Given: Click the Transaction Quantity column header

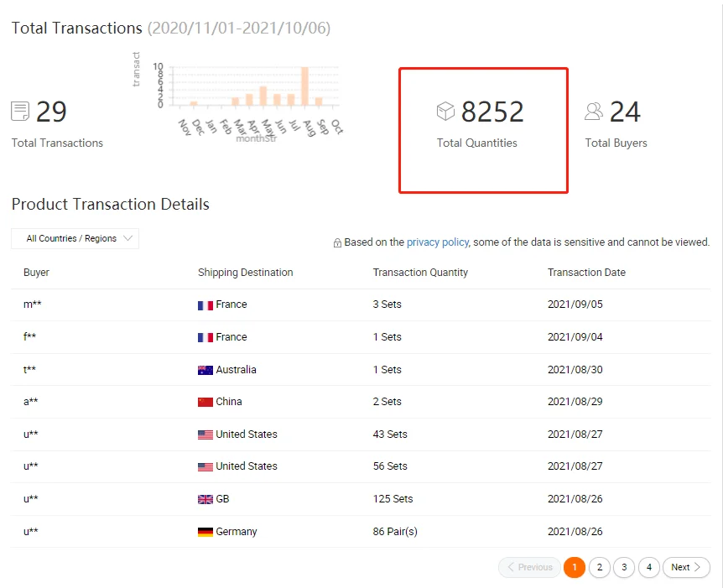Looking at the screenshot, I should pyautogui.click(x=420, y=273).
